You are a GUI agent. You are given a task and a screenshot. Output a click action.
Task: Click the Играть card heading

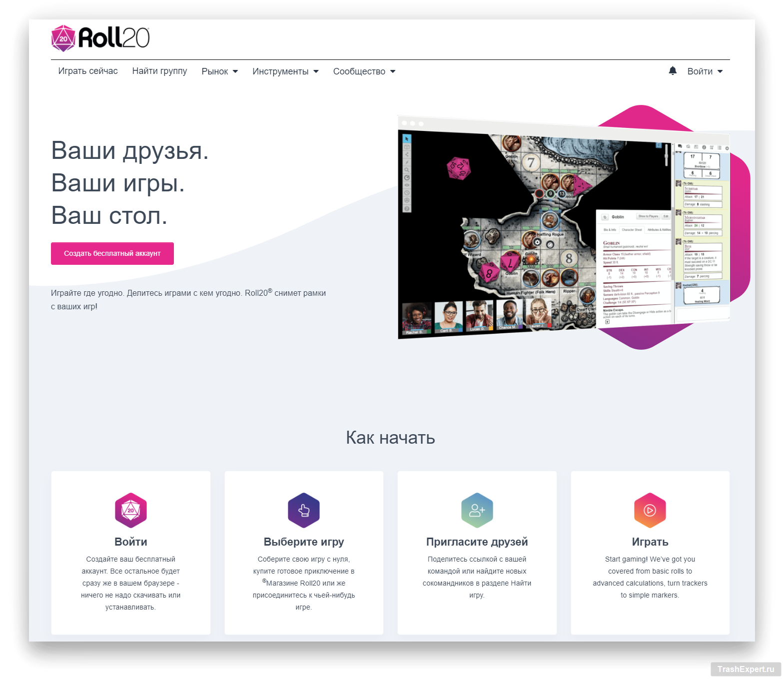650,542
